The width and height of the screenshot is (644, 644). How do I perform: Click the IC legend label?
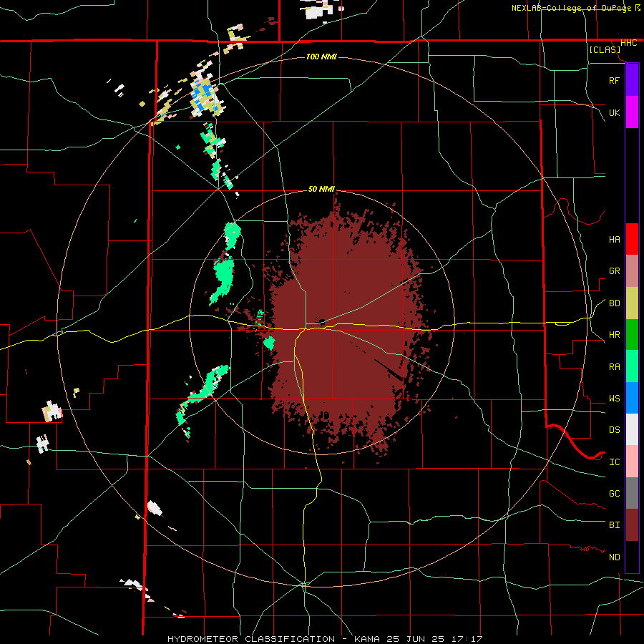[614, 462]
